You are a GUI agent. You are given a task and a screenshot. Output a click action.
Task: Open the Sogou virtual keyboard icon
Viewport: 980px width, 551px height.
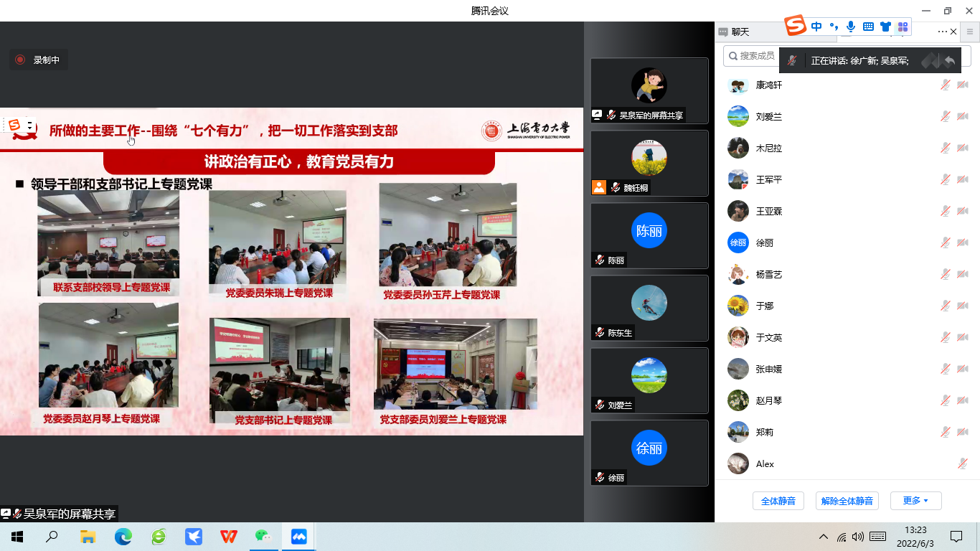(868, 27)
